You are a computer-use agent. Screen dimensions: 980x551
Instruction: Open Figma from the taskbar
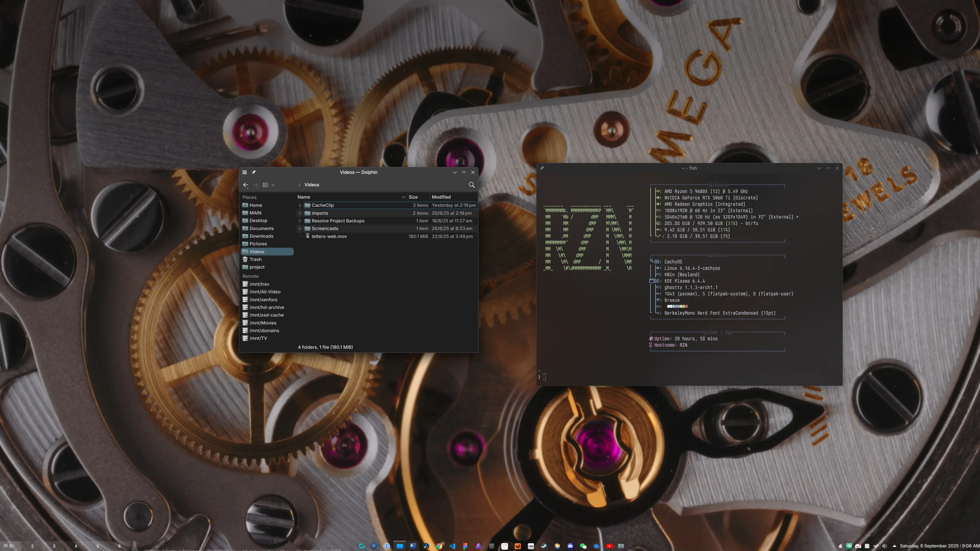coord(465,546)
